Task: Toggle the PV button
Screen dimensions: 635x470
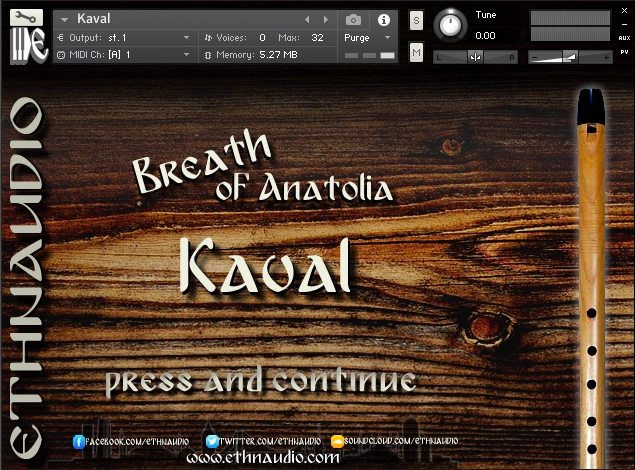Action: point(624,52)
